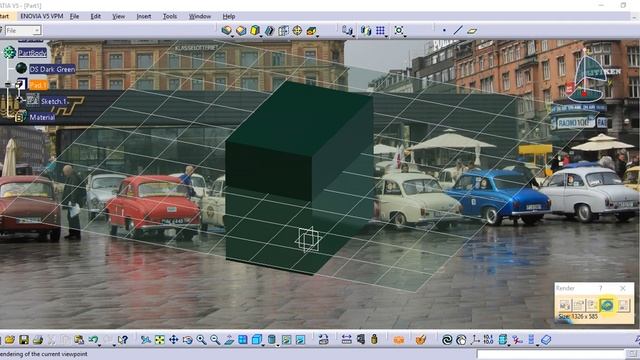640x360 pixels.
Task: Click the first icon in Render dialog
Action: [x=565, y=305]
